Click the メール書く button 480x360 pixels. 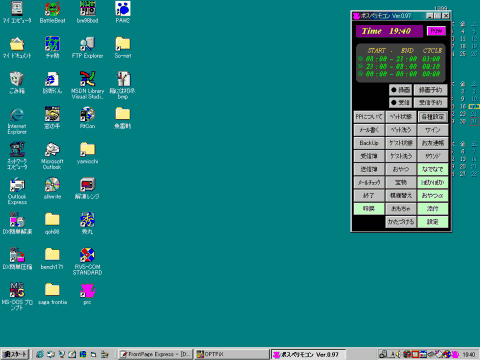[x=369, y=130]
